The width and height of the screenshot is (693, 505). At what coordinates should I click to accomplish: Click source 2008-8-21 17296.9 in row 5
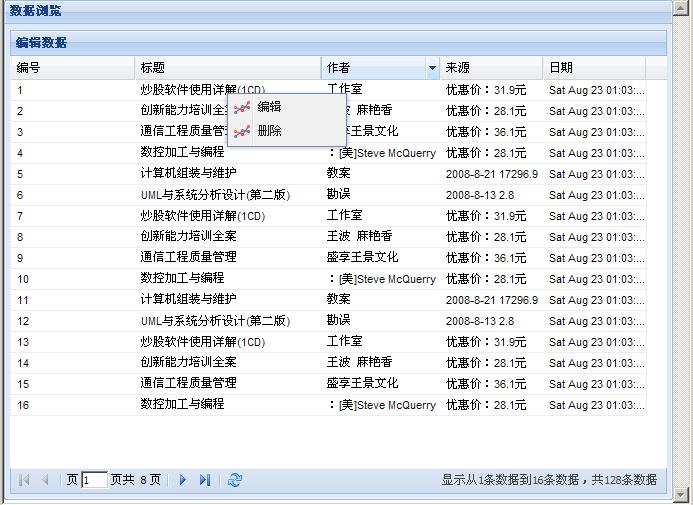click(492, 174)
